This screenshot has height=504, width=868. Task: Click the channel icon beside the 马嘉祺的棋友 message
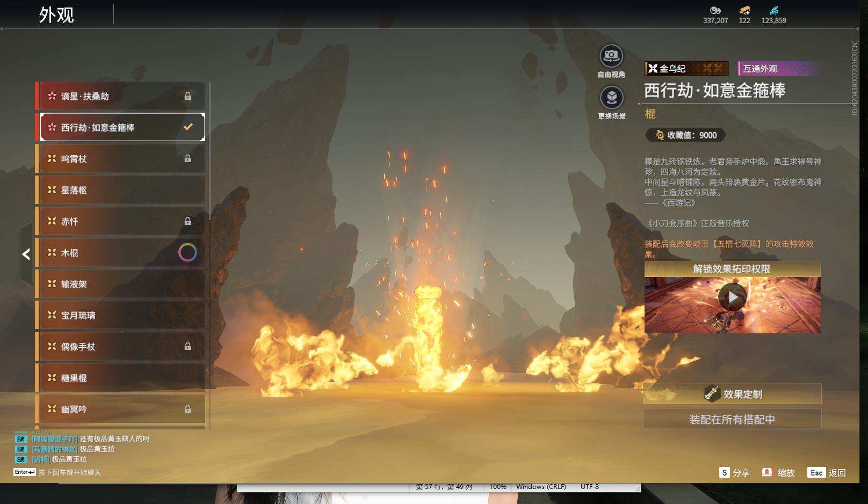(x=21, y=449)
